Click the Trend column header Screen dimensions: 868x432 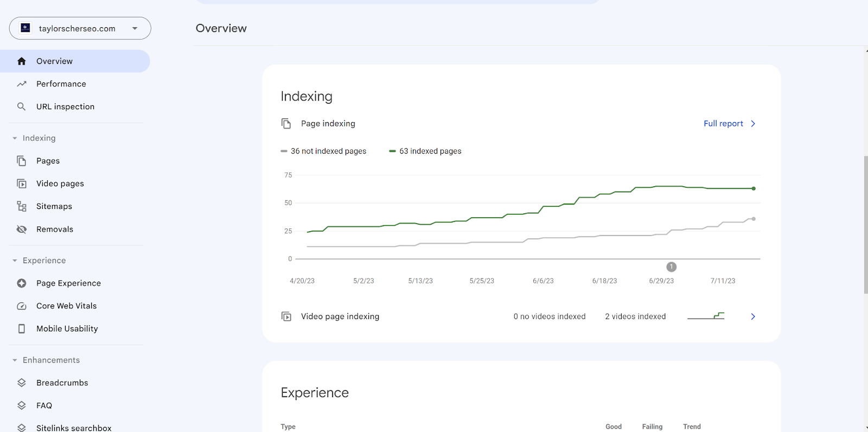pos(692,427)
